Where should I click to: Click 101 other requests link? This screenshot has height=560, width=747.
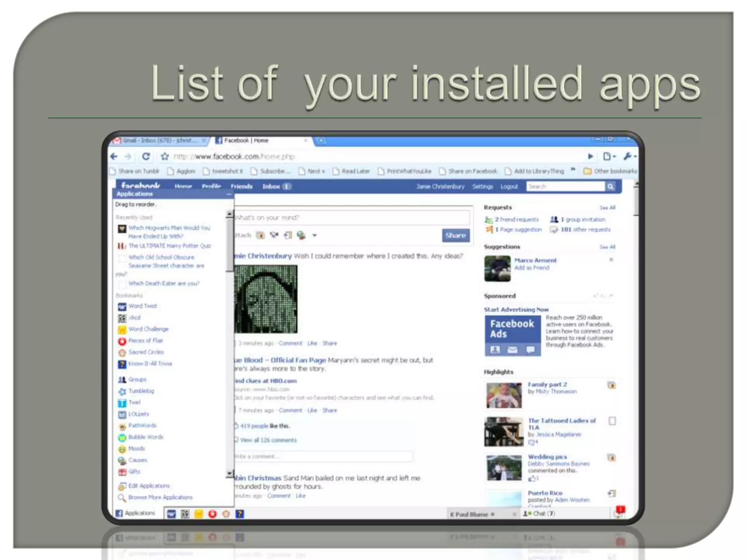pos(585,230)
